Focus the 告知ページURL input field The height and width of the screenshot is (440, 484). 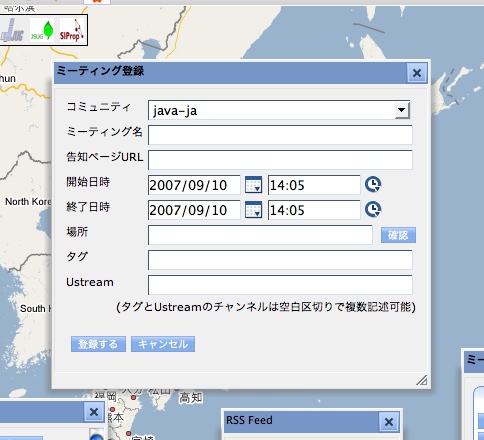pyautogui.click(x=280, y=160)
